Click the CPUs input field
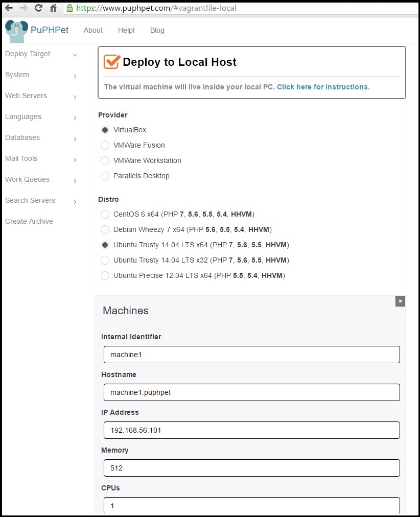 click(252, 505)
